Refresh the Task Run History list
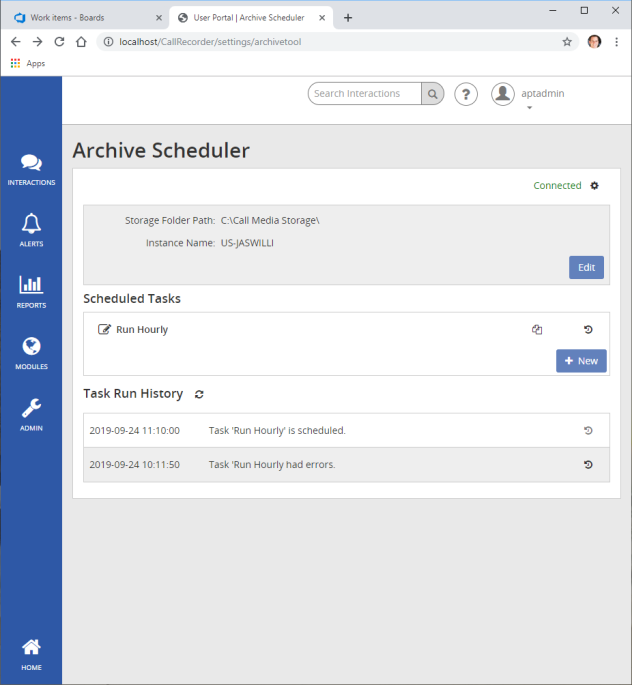The image size is (632, 685). click(x=199, y=395)
